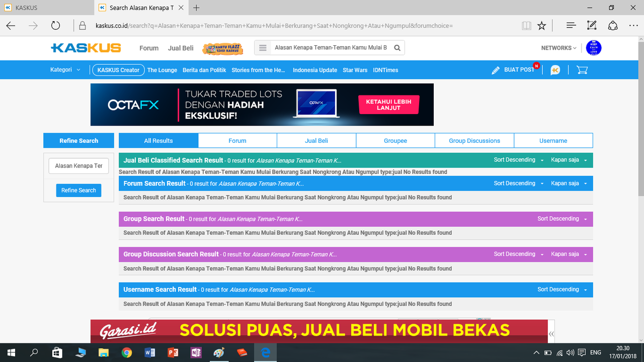Click the KASKUS Creator button
Screen dimensions: 644x362
point(118,70)
